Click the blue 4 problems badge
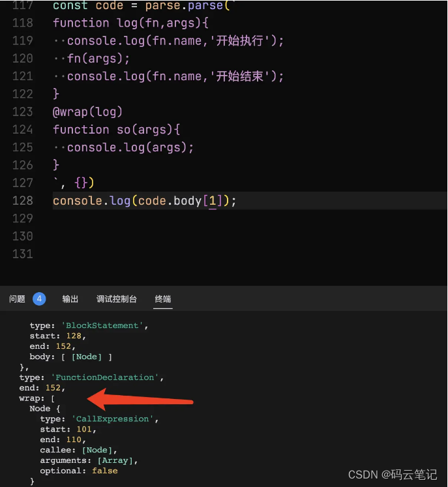Screen dimensions: 448x487 (x=39, y=299)
